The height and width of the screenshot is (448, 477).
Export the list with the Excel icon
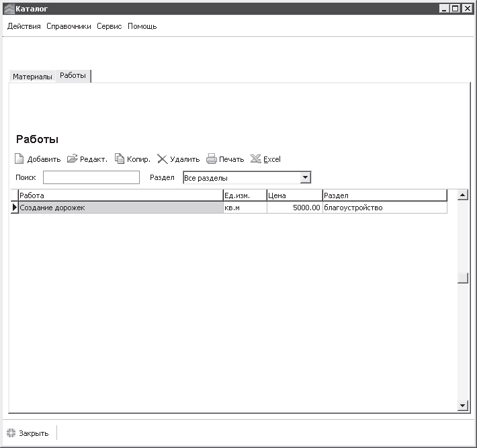click(255, 159)
